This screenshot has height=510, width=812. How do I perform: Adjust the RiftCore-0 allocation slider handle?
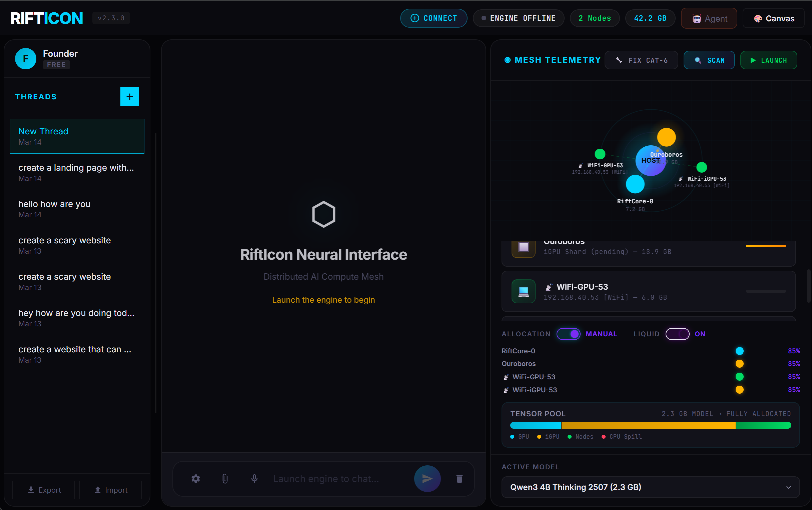740,351
